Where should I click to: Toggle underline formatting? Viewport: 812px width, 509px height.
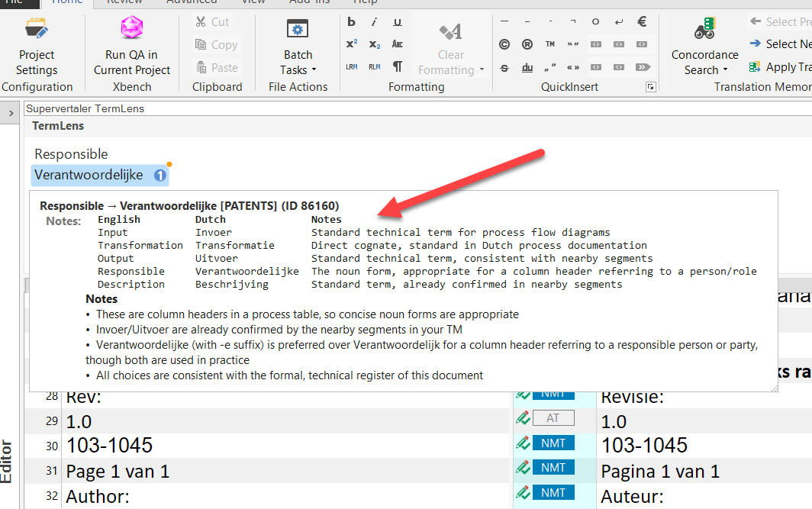click(397, 22)
